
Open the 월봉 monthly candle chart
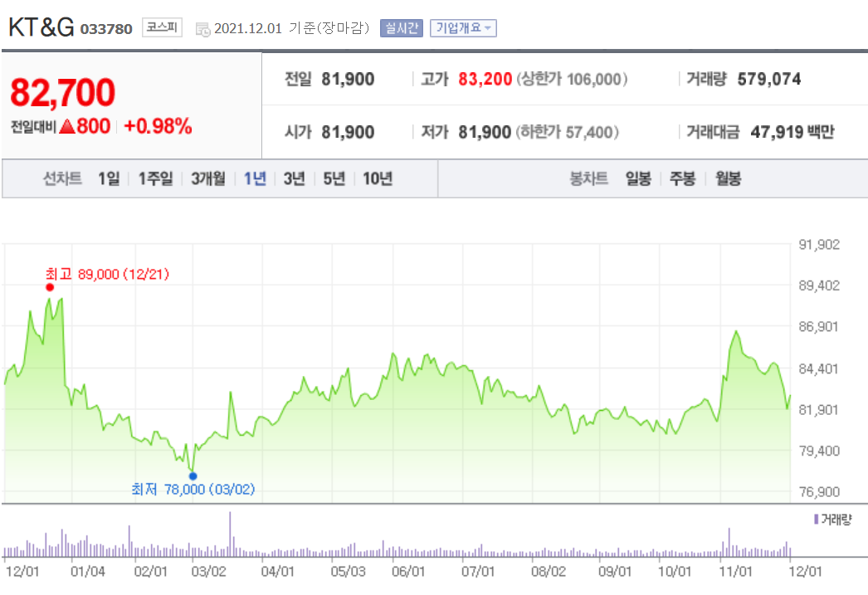pos(728,178)
